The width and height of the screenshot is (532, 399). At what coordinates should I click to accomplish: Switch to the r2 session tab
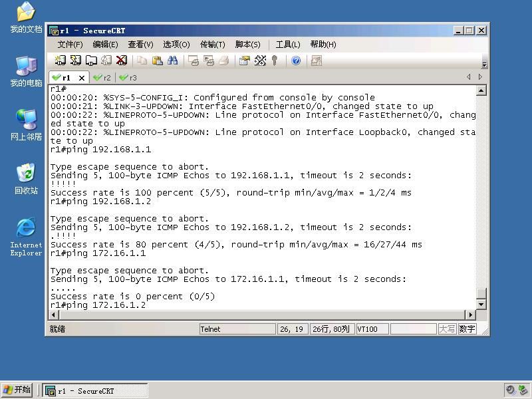pyautogui.click(x=102, y=78)
